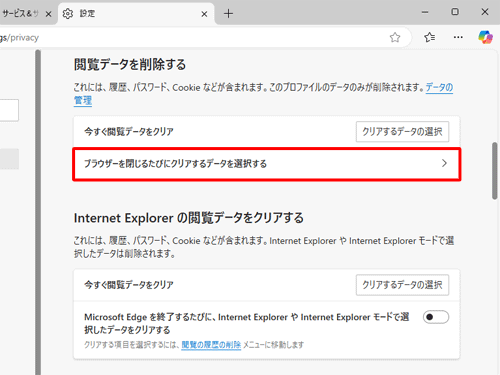Click the page's vertical scrollbar thumb
500x375 pixels.
click(x=495, y=171)
